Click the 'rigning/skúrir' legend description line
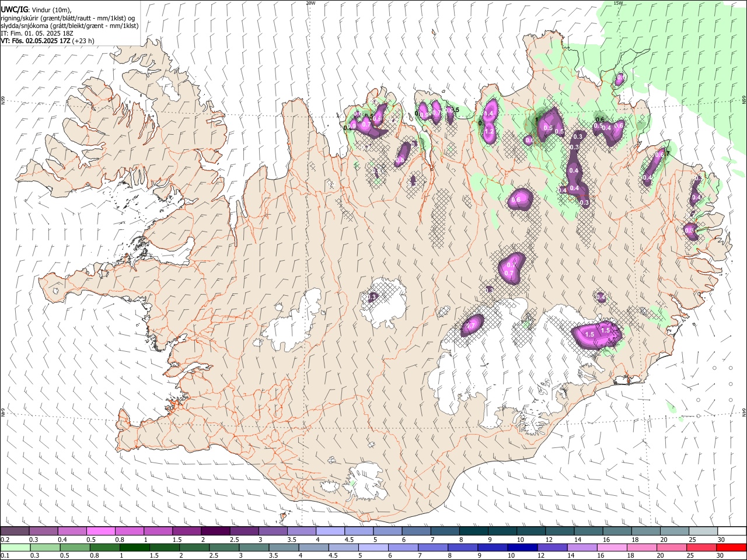Viewport: 747px width, 560px height. click(x=68, y=18)
